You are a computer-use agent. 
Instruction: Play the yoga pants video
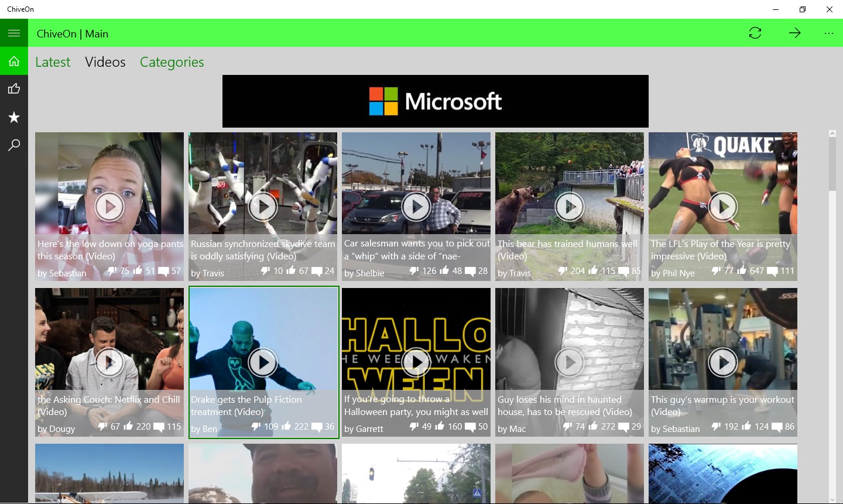[109, 206]
